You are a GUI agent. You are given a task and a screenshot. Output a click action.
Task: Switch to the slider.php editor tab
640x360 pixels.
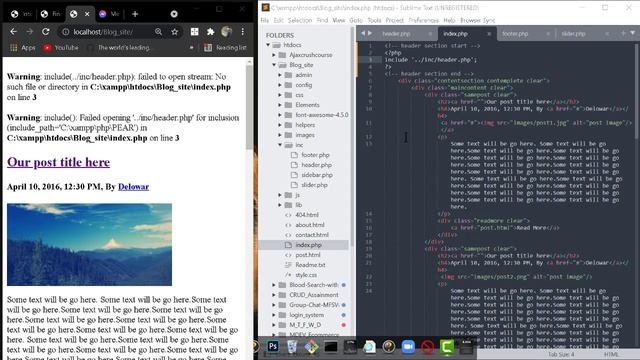coord(573,34)
